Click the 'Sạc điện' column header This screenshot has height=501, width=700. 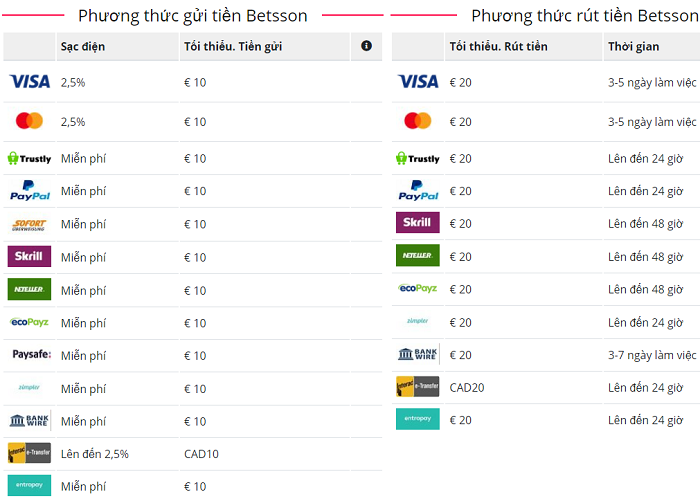82,47
